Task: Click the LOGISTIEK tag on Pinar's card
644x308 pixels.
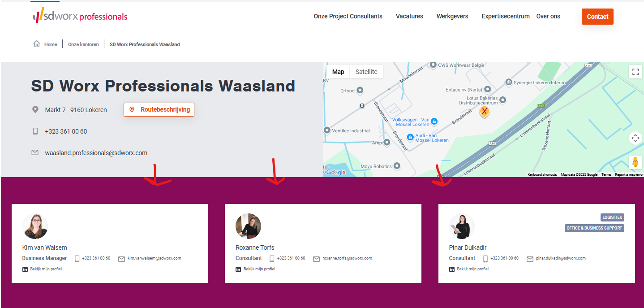Action: click(612, 217)
